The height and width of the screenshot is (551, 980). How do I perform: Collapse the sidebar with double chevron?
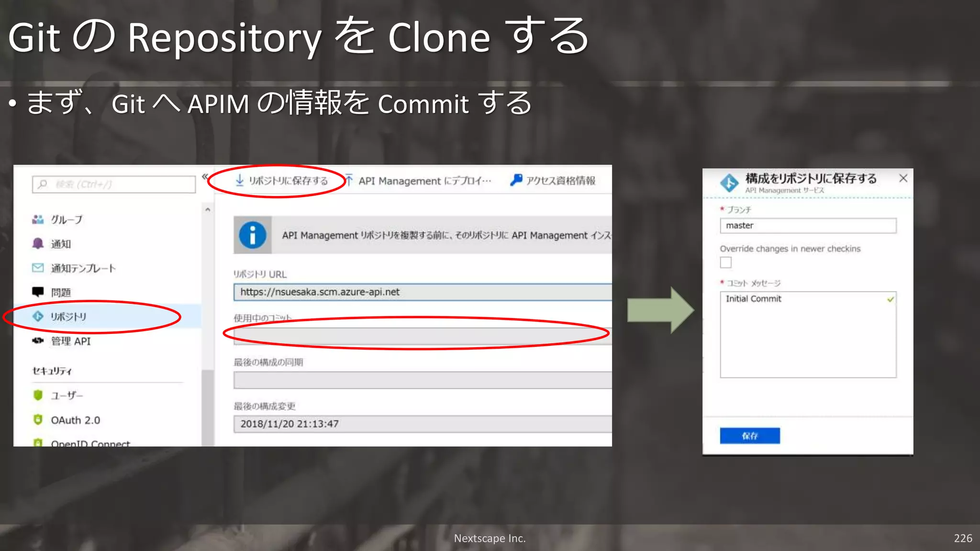(x=205, y=176)
